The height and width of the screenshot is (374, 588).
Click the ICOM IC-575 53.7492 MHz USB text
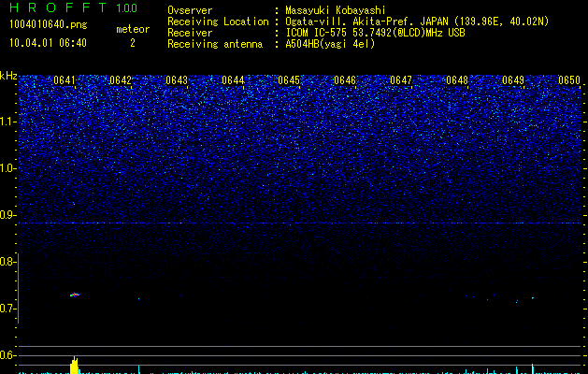click(375, 33)
